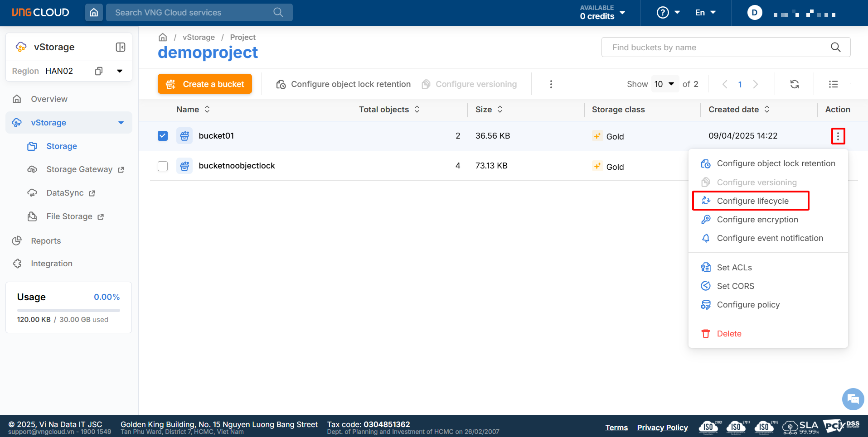The height and width of the screenshot is (437, 868).
Task: Open the language En dropdown
Action: coord(705,13)
